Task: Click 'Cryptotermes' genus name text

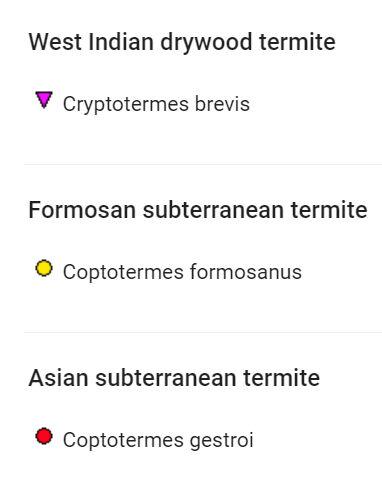Action: [126, 104]
